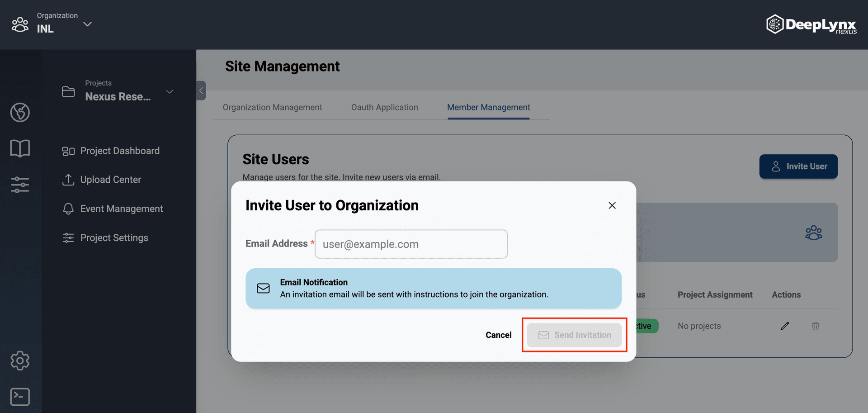This screenshot has width=868, height=413.
Task: Cancel the invite dialog
Action: (x=498, y=335)
